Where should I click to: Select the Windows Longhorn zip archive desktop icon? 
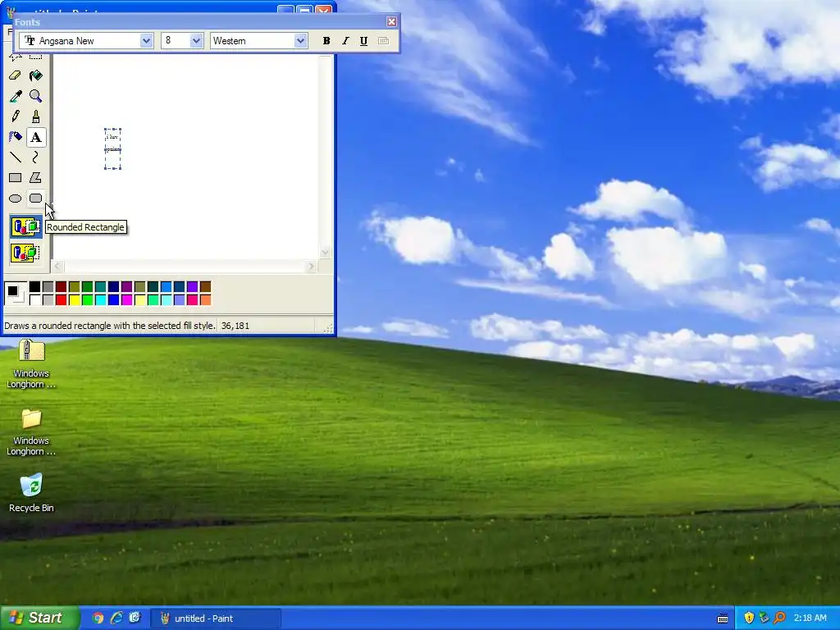point(31,363)
